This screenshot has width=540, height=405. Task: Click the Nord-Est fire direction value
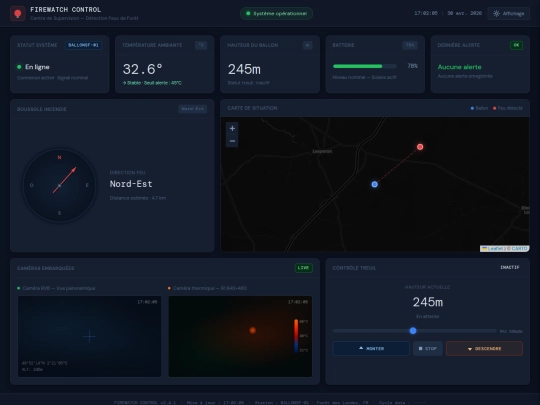[131, 184]
